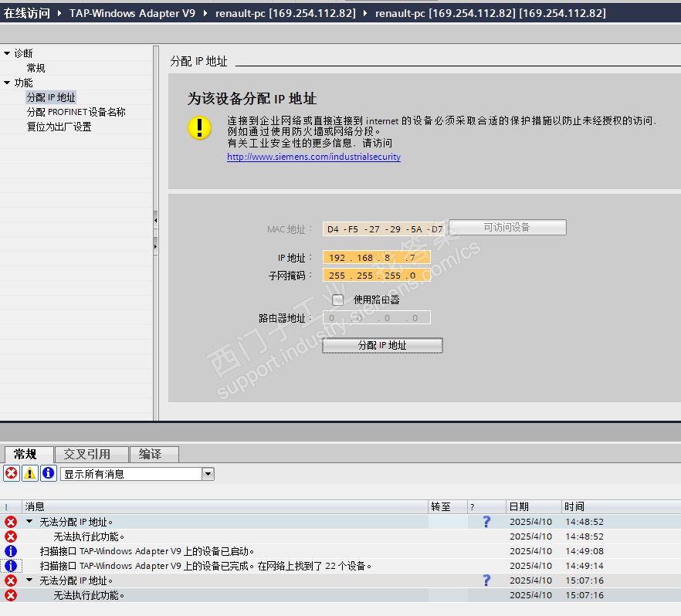Open breadcrumb arrow after TAP-Windows Adapter V9
This screenshot has width=681, height=616.
(x=205, y=13)
